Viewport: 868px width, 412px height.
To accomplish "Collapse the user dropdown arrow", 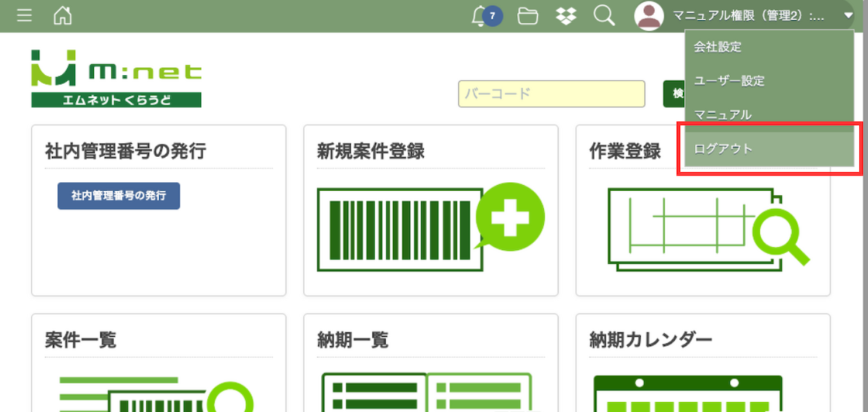I will (x=848, y=16).
